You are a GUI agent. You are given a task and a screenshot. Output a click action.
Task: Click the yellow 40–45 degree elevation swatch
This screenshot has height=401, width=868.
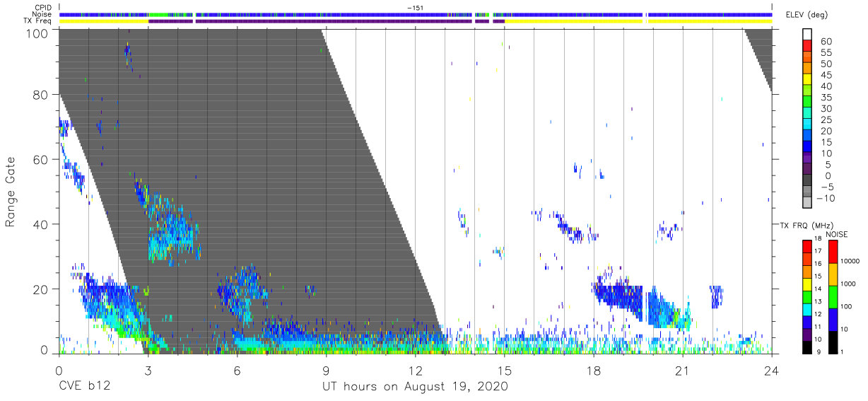point(807,81)
